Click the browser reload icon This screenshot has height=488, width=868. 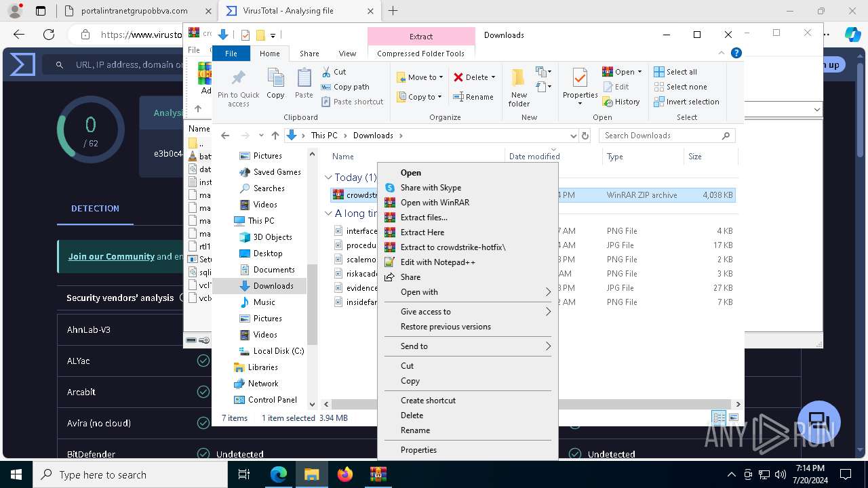tap(49, 35)
